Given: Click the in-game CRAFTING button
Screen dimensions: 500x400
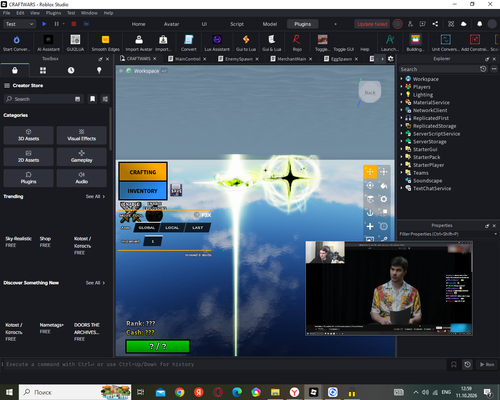Looking at the screenshot, I should click(x=143, y=172).
